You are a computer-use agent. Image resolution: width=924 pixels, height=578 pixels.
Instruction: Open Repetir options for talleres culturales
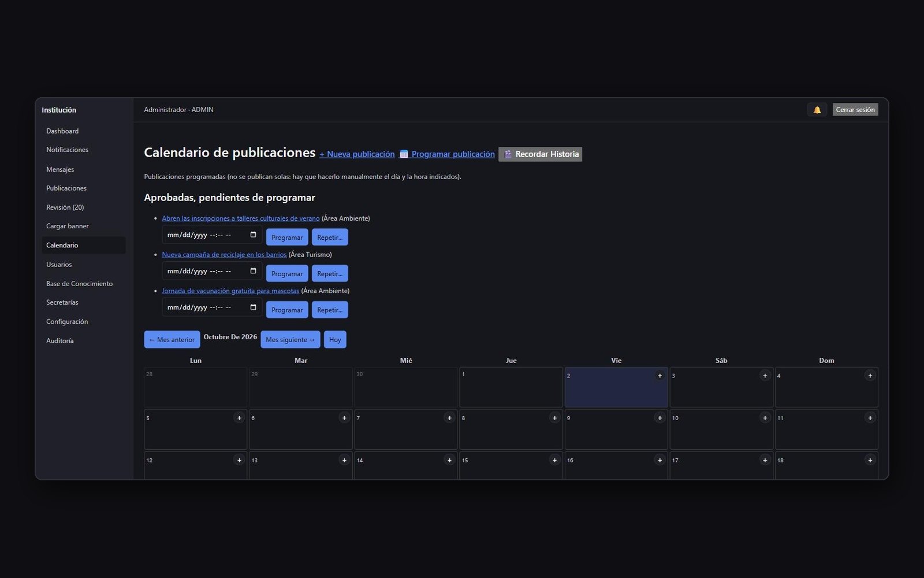click(330, 237)
